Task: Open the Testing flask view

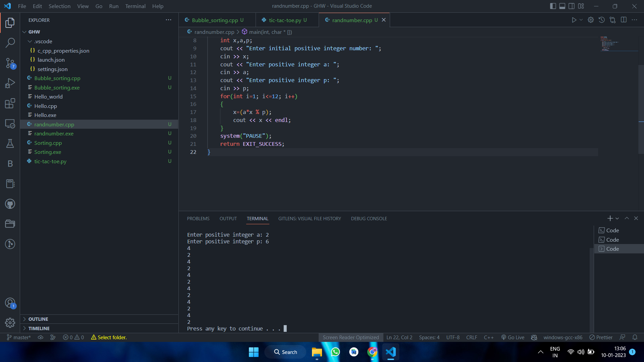Action: (x=10, y=143)
